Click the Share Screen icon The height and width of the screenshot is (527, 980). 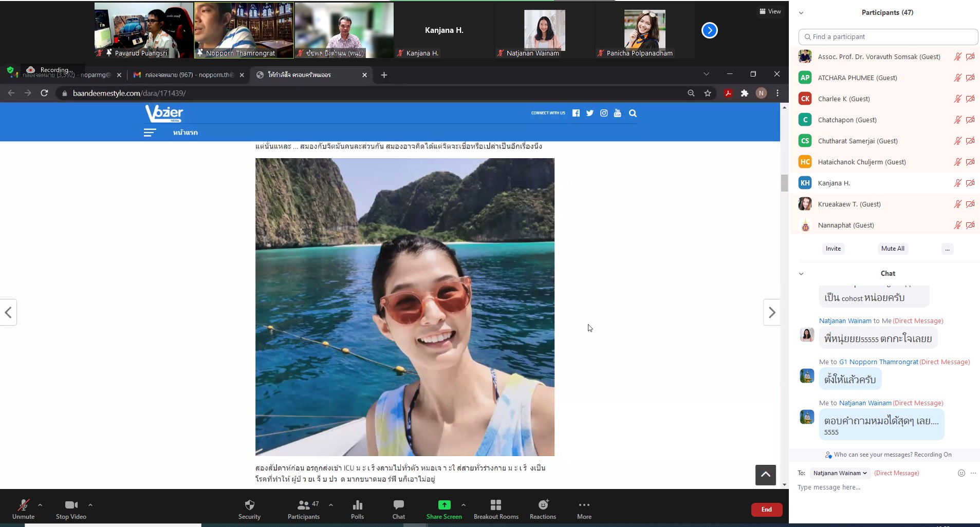[x=444, y=505]
